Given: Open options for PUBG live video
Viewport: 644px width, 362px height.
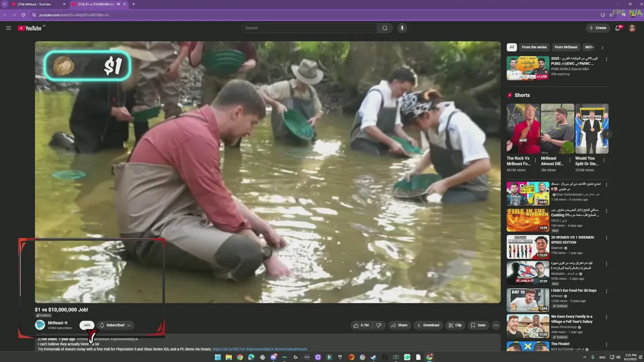Looking at the screenshot, I should [606, 59].
